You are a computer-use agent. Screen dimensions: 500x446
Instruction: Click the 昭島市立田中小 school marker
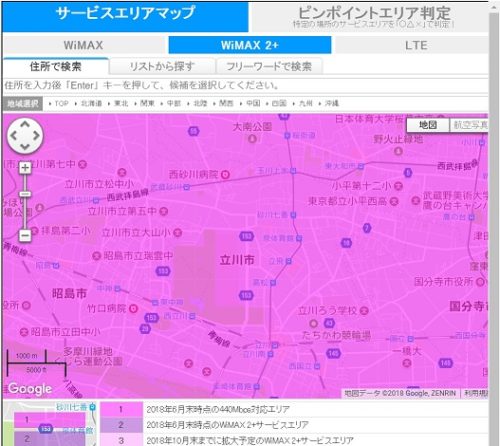pos(23,332)
